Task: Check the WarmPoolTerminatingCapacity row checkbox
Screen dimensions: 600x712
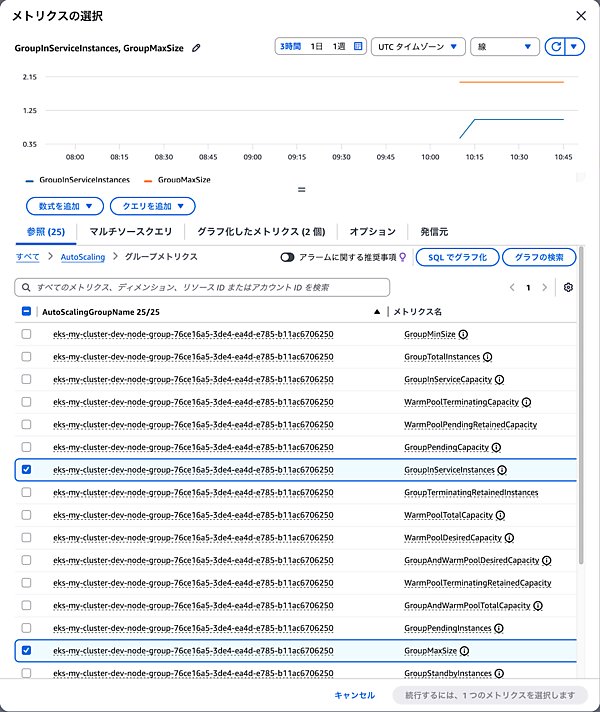Action: [x=26, y=402]
